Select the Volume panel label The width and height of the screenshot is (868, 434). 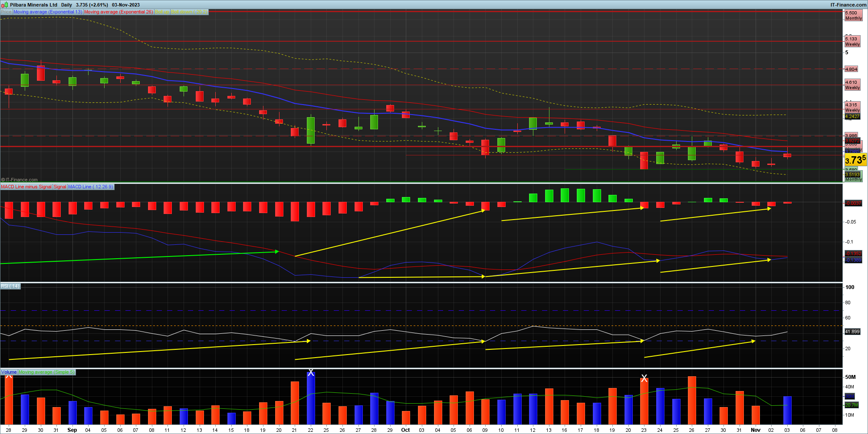9,372
